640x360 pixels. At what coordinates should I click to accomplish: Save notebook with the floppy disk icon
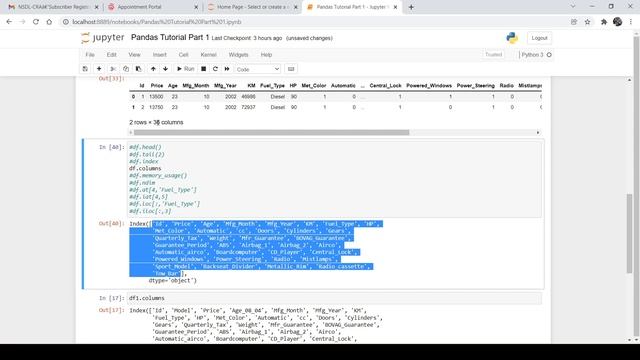pyautogui.click(x=85, y=69)
